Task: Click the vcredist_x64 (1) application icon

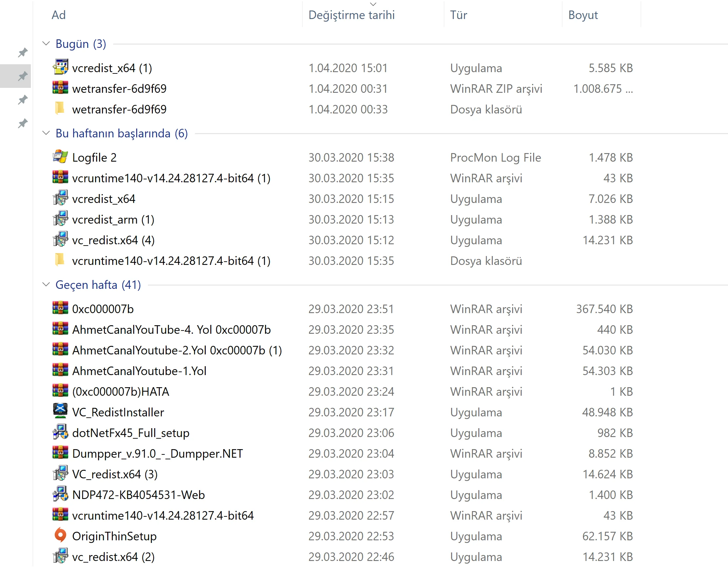Action: 60,68
